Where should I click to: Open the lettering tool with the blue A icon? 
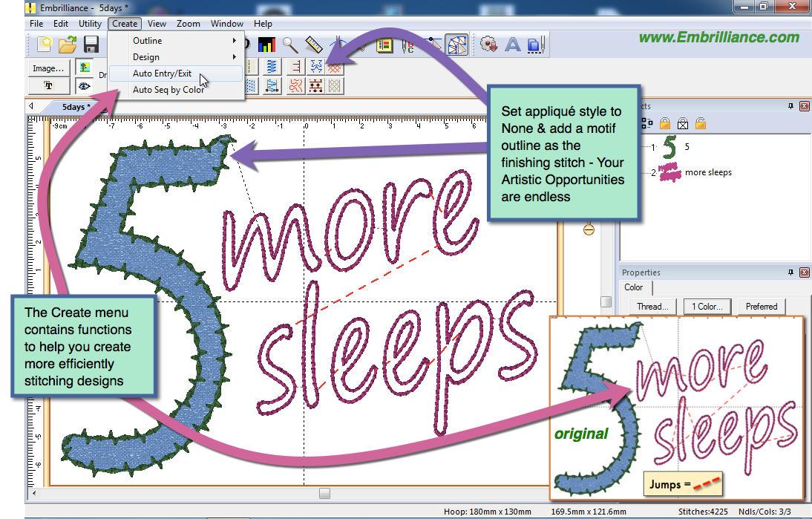tap(513, 45)
